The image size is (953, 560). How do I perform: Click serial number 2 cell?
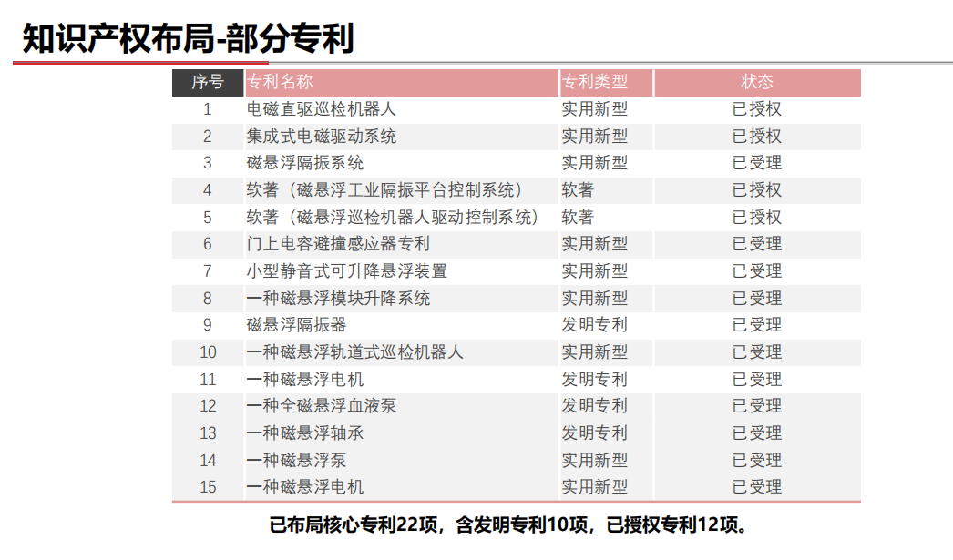(x=208, y=137)
